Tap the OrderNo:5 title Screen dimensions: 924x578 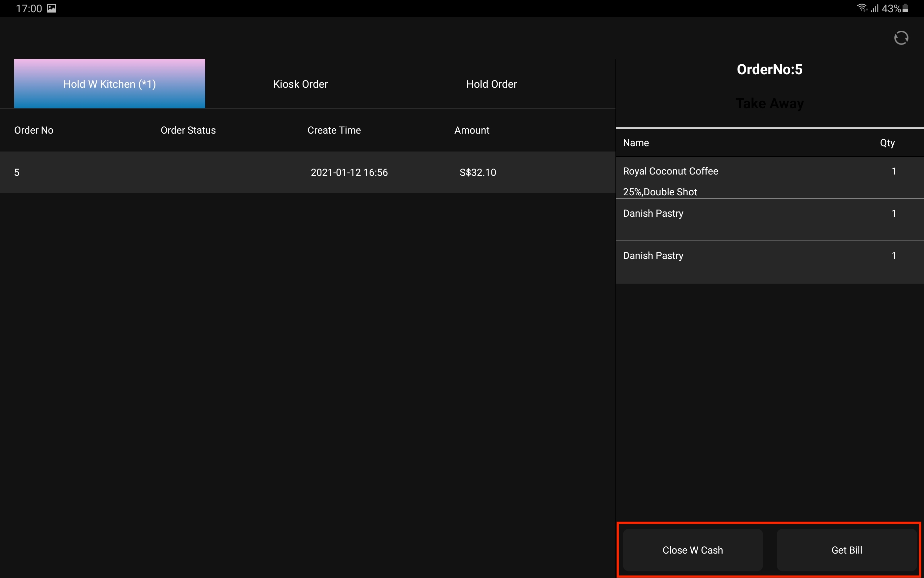[x=769, y=70]
